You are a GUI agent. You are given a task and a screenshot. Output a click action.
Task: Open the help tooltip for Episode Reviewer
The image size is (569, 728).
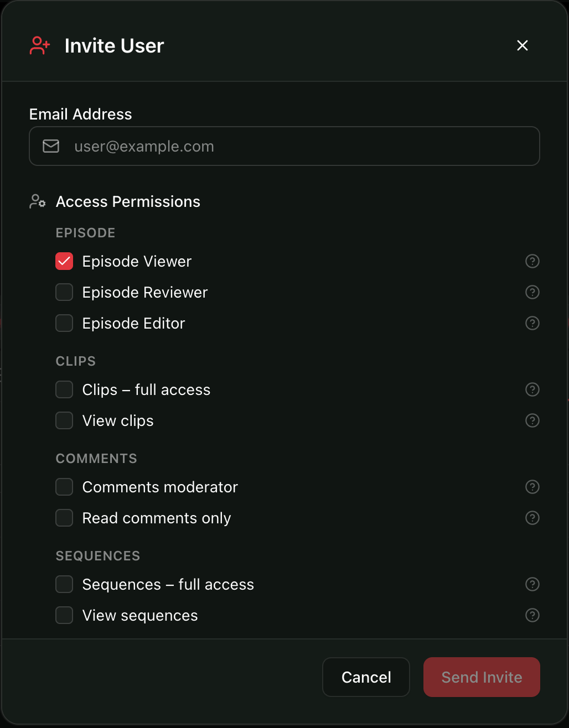tap(532, 292)
